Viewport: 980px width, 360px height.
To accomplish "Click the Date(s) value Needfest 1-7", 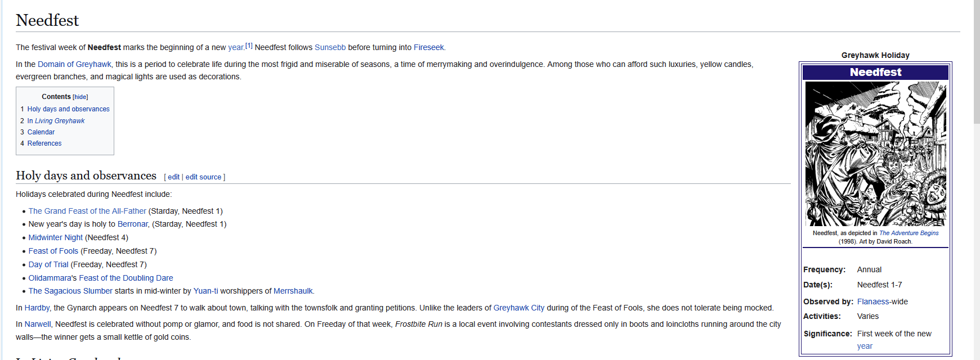I will pos(879,285).
